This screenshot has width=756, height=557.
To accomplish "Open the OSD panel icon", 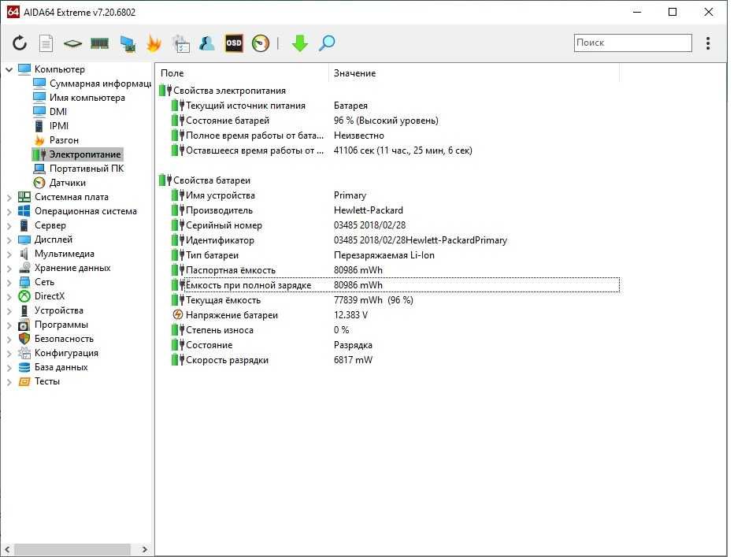I will tap(234, 43).
